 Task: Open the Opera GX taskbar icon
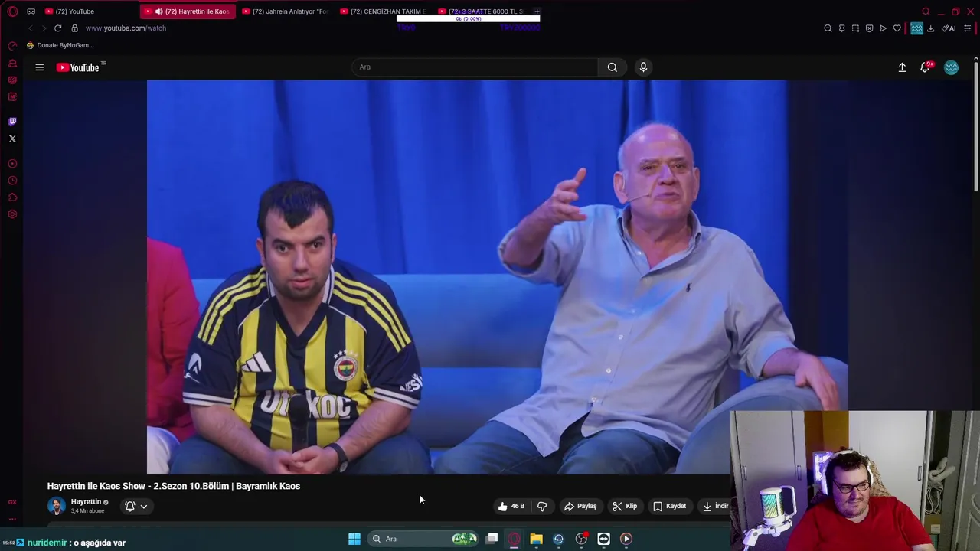[514, 539]
